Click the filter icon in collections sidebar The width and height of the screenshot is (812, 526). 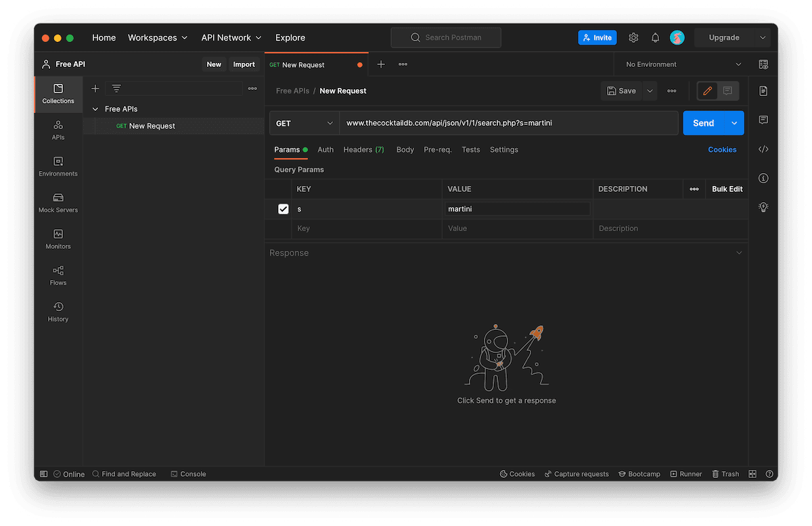tap(116, 89)
